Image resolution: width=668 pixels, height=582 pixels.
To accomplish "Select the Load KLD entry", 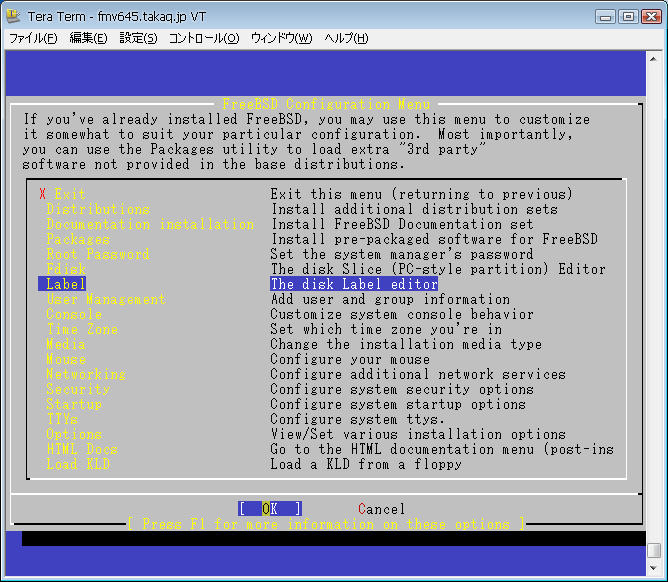I will click(x=78, y=464).
